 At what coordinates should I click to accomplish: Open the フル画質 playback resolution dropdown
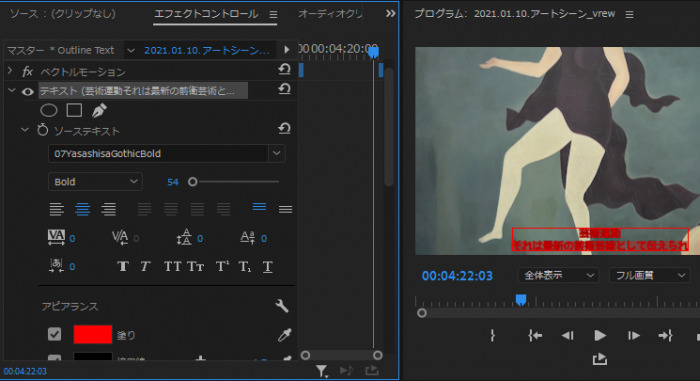coord(650,275)
